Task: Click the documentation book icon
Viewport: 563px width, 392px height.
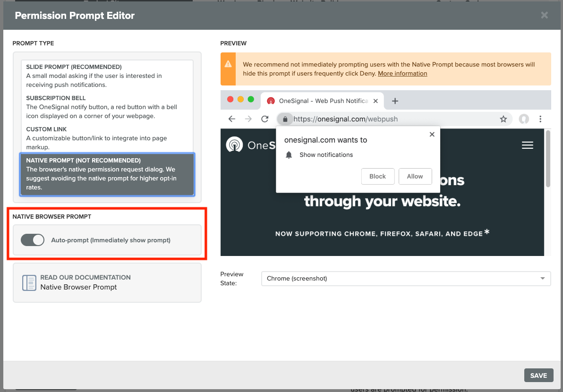Action: (29, 282)
